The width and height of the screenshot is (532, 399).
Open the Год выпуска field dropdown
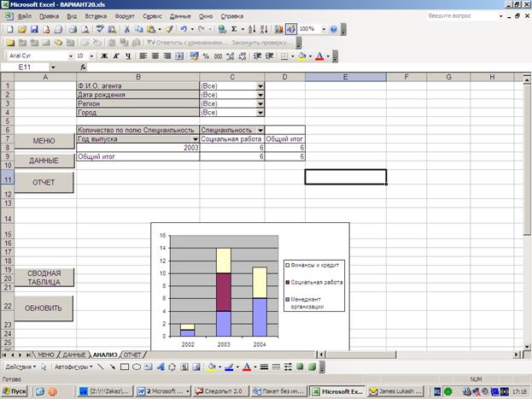click(x=195, y=138)
